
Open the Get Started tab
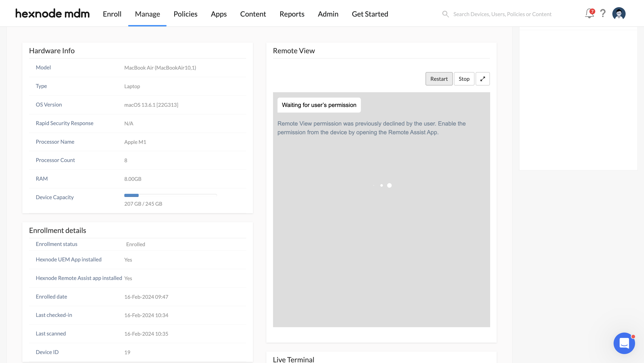click(x=370, y=14)
